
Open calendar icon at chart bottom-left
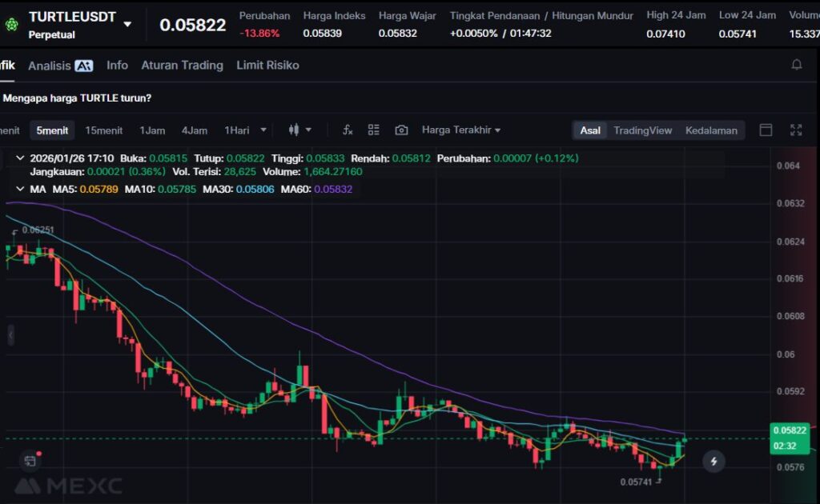coord(30,461)
